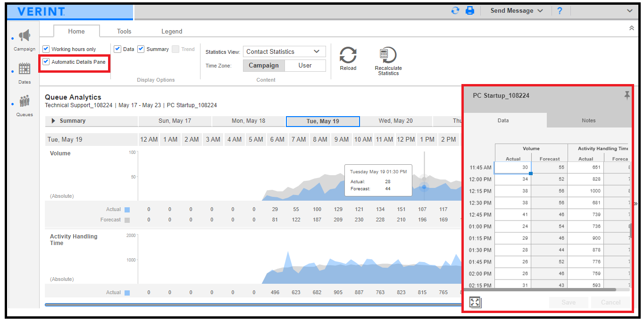Click the 9 AM hour column header
The width and height of the screenshot is (644, 322).
(341, 139)
